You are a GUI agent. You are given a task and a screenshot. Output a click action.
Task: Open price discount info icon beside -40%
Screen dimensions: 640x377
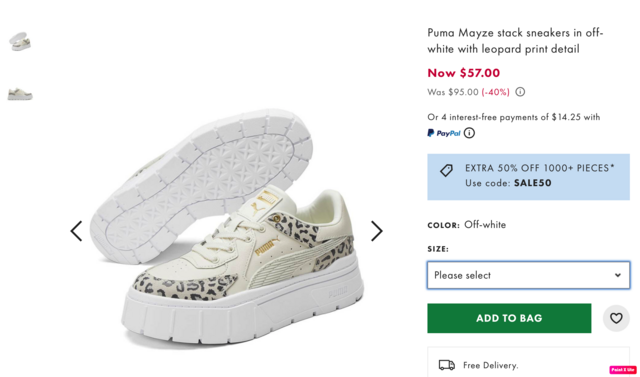click(x=520, y=92)
